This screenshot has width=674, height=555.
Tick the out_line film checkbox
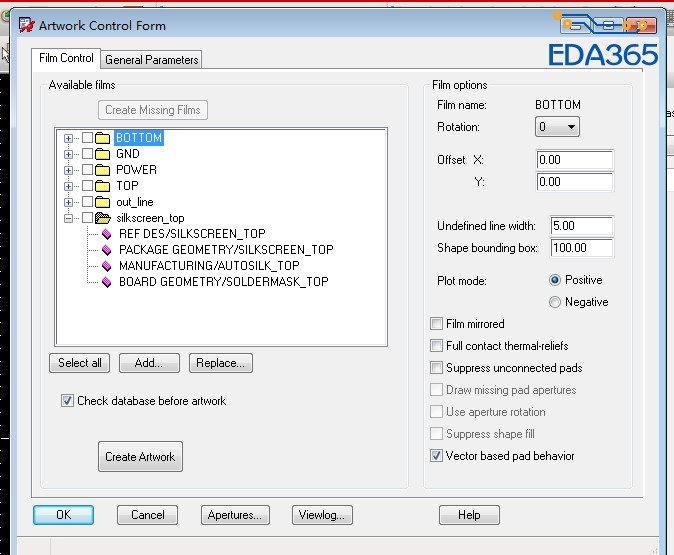87,202
